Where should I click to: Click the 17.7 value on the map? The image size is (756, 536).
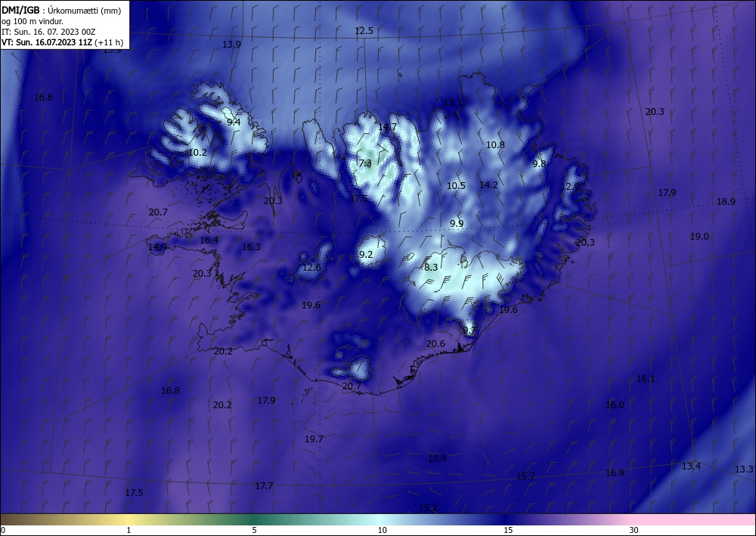264,486
